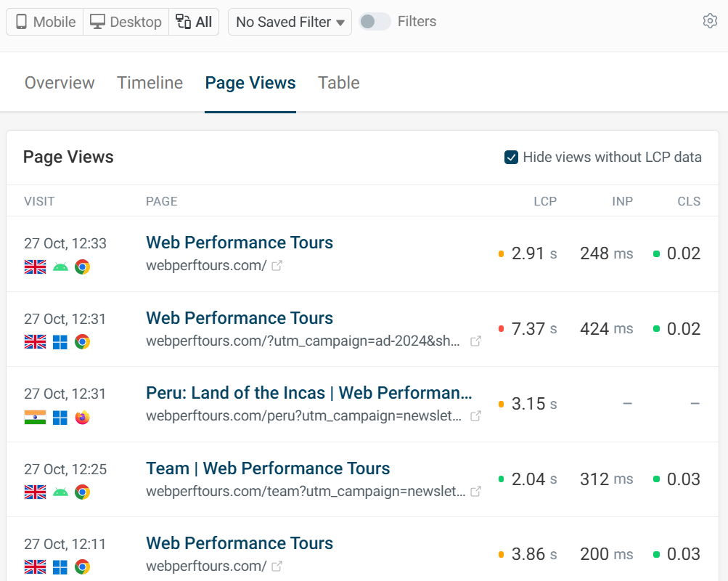Open the No Saved Filter dropdown
This screenshot has height=581, width=728.
(x=289, y=22)
